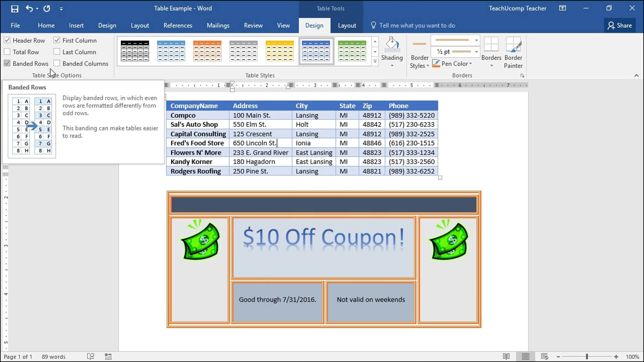Click the Design ribbon tab
Viewport: 644px width, 362px height.
click(x=314, y=25)
